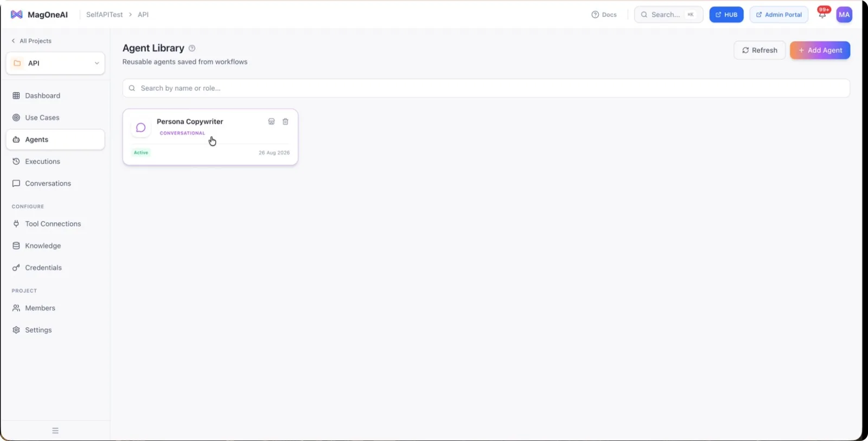Click SelfAPITest in the breadcrumb
This screenshot has height=441, width=868.
click(105, 15)
